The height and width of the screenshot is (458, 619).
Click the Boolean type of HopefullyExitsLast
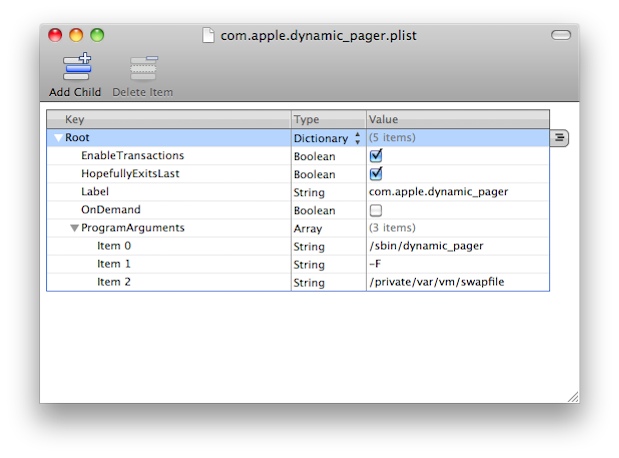315,175
